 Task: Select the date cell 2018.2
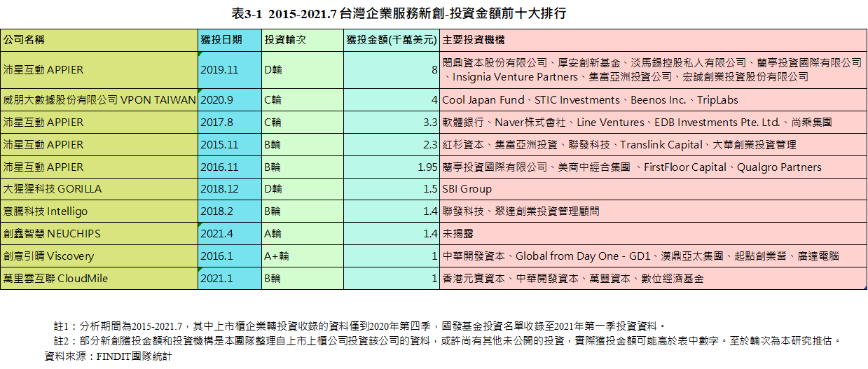point(230,211)
